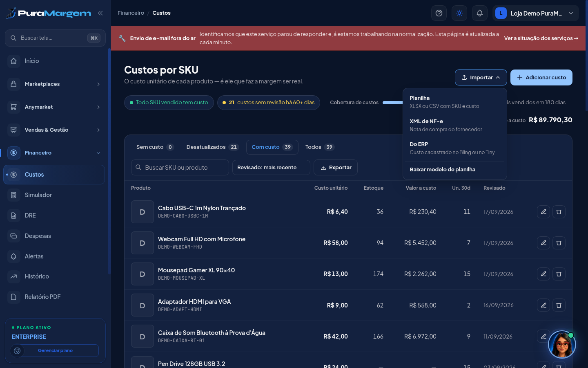This screenshot has height=368, width=588.
Task: Click the Buscar tela search field
Action: pyautogui.click(x=55, y=38)
